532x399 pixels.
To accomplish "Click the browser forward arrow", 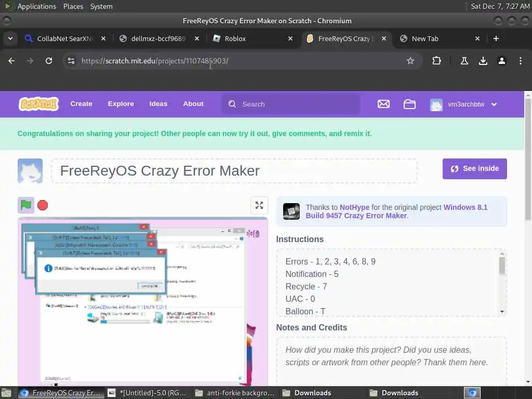I will click(x=30, y=61).
